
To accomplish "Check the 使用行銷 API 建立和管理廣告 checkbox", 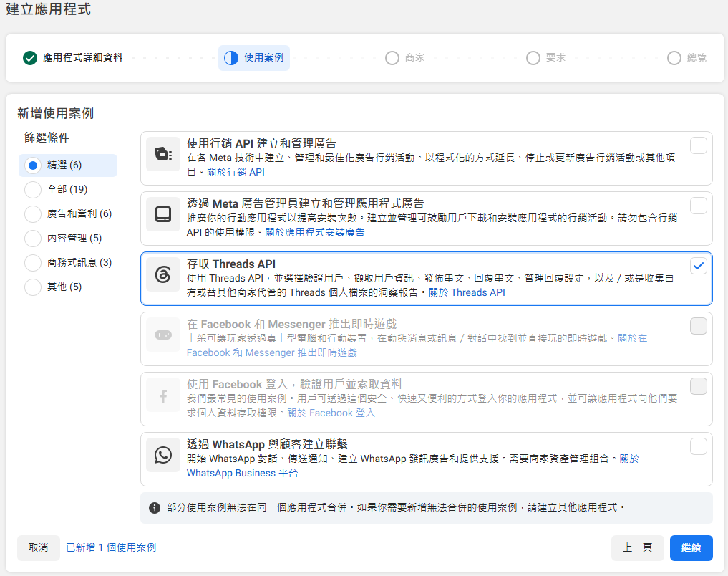I will (698, 145).
